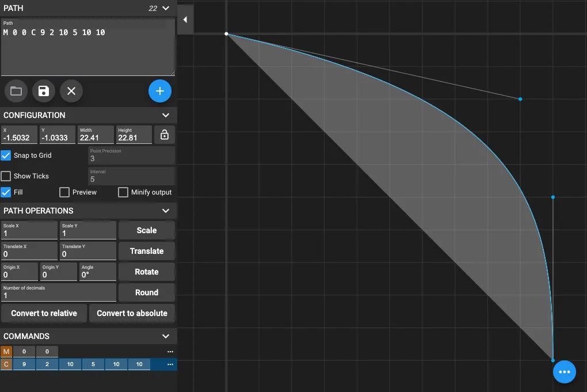Collapse the PATH OPERATIONS section
The height and width of the screenshot is (392, 587).
167,210
